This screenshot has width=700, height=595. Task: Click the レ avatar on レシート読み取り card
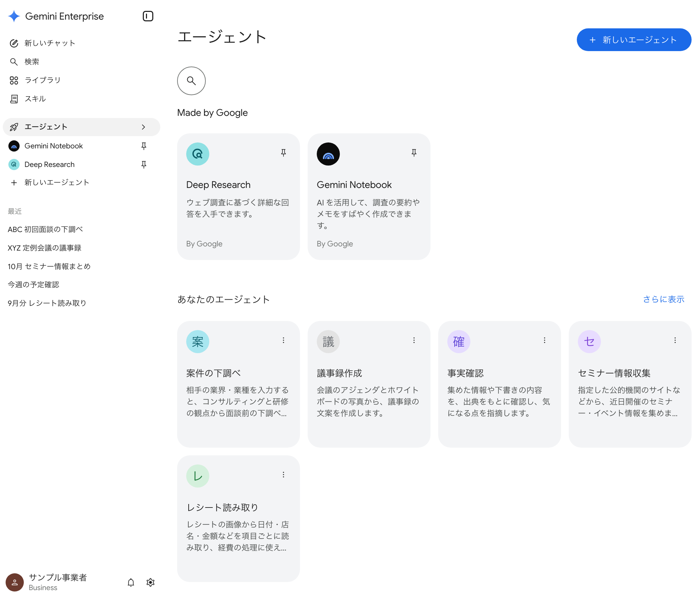pos(198,476)
